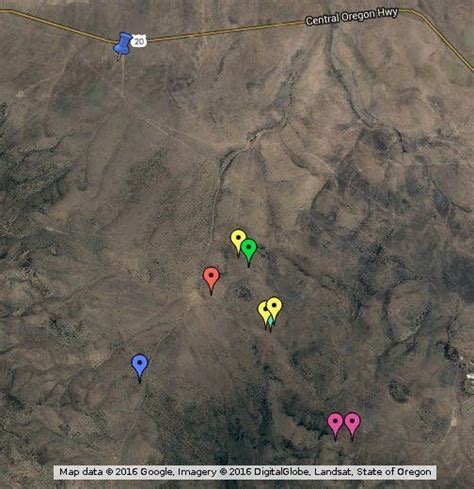The width and height of the screenshot is (474, 489).
Task: Click the blue pushpin near Highway 20
Action: click(x=122, y=45)
